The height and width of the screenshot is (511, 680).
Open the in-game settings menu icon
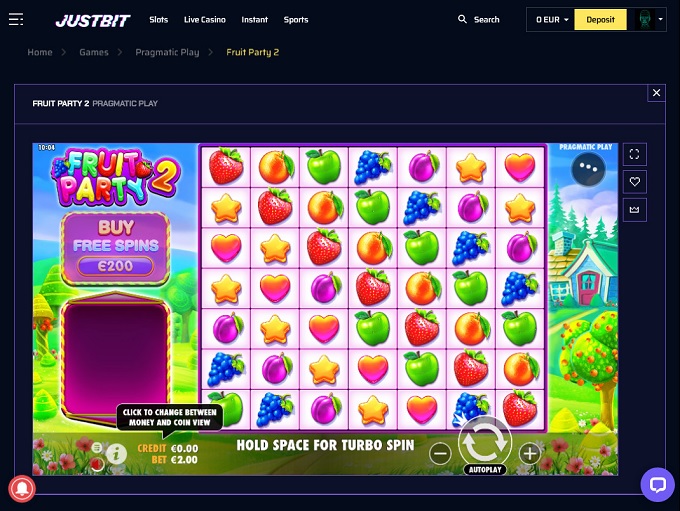(97, 447)
